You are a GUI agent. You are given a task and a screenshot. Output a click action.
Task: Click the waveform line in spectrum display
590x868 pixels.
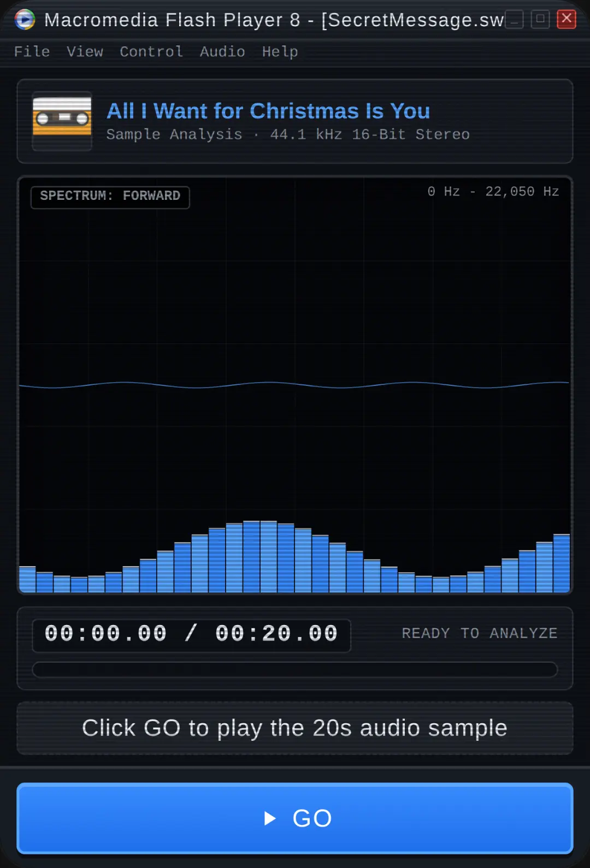[295, 385]
